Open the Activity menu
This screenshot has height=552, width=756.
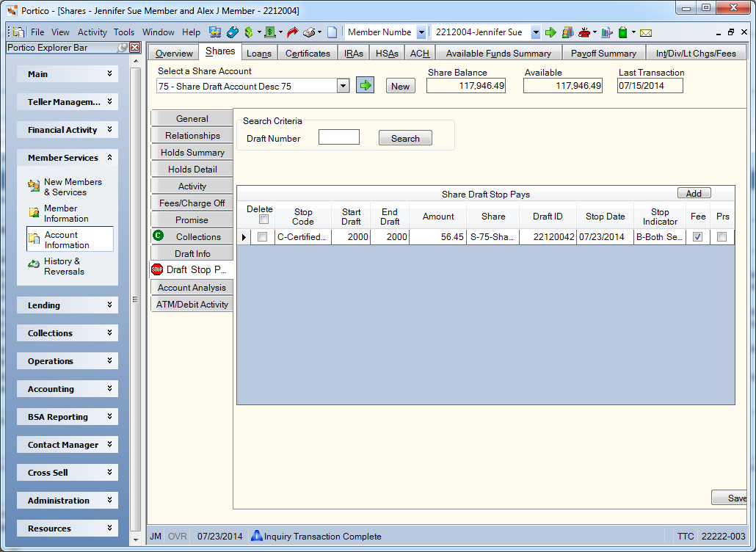tap(92, 32)
